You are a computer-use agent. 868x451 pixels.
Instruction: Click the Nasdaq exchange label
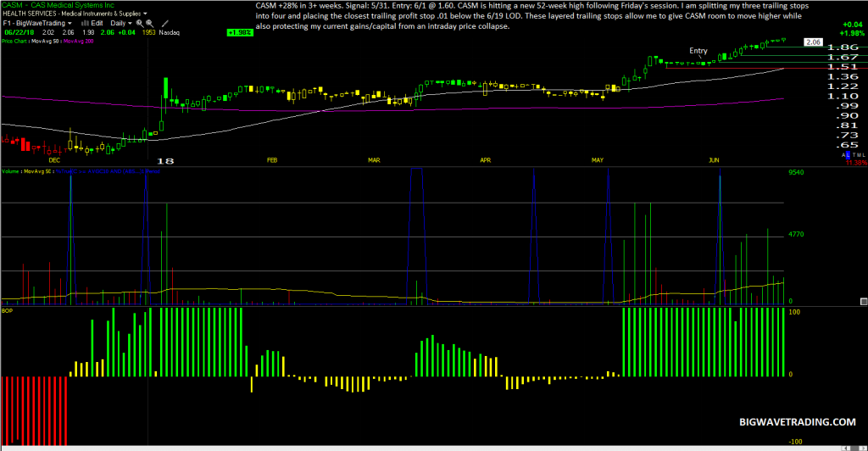click(170, 33)
